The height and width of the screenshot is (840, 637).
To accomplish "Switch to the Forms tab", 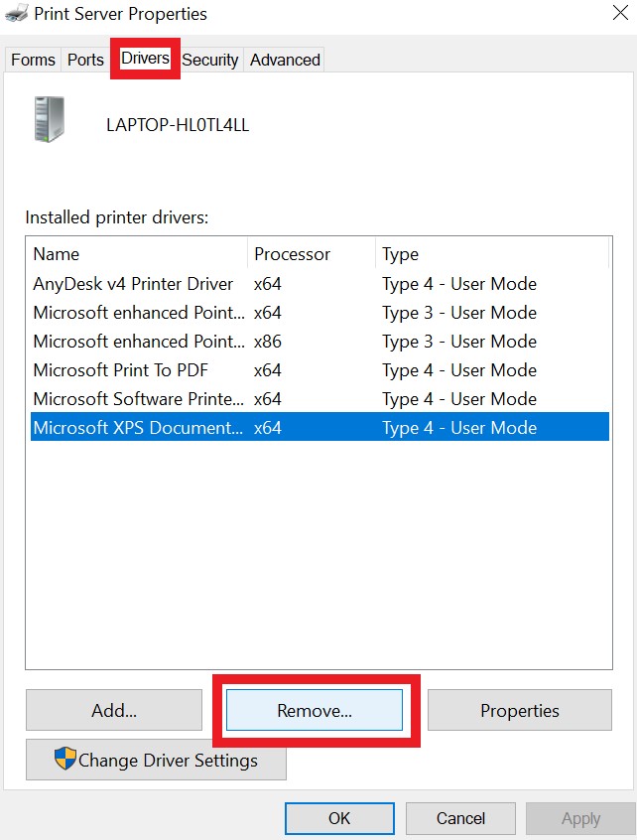I will point(32,60).
